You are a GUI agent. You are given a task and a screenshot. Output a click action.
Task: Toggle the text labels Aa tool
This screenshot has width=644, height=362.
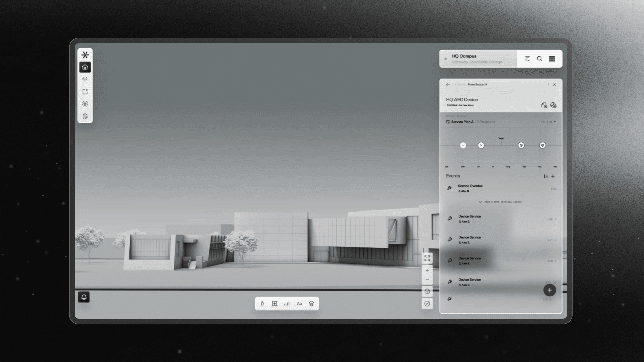[299, 304]
